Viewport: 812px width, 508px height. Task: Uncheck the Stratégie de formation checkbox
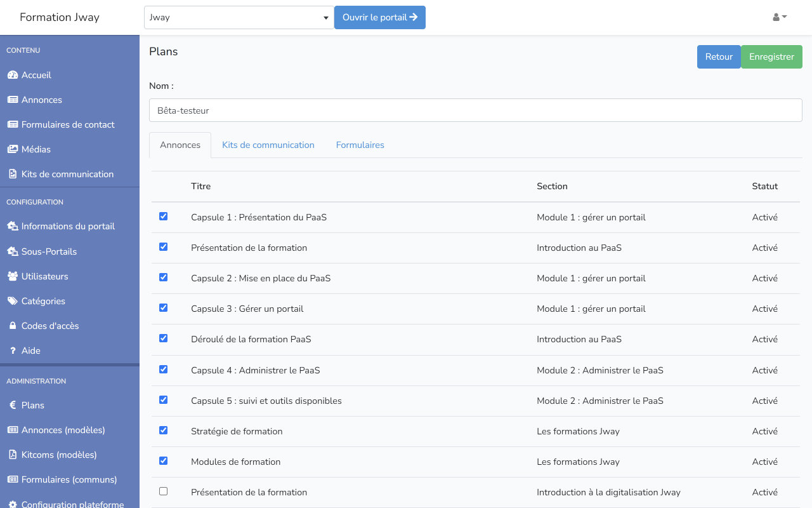163,431
